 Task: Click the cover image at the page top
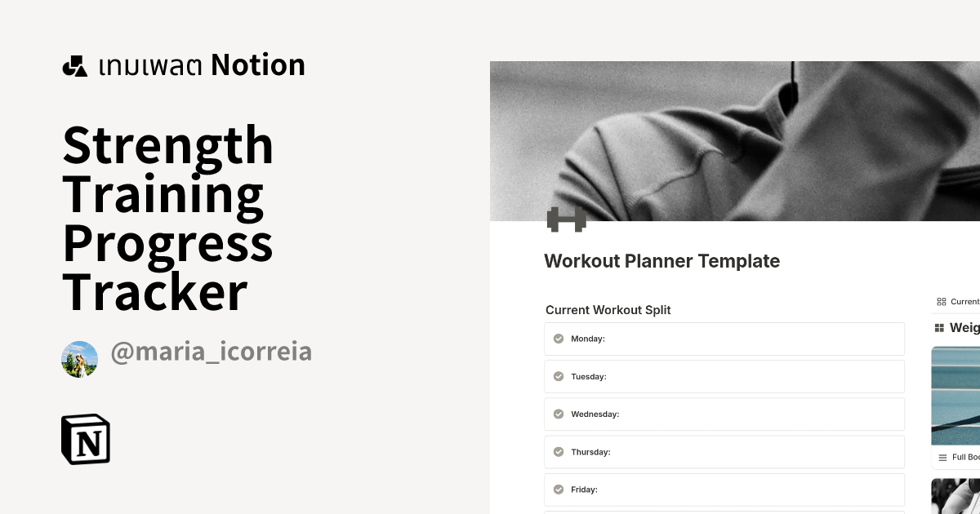click(735, 139)
